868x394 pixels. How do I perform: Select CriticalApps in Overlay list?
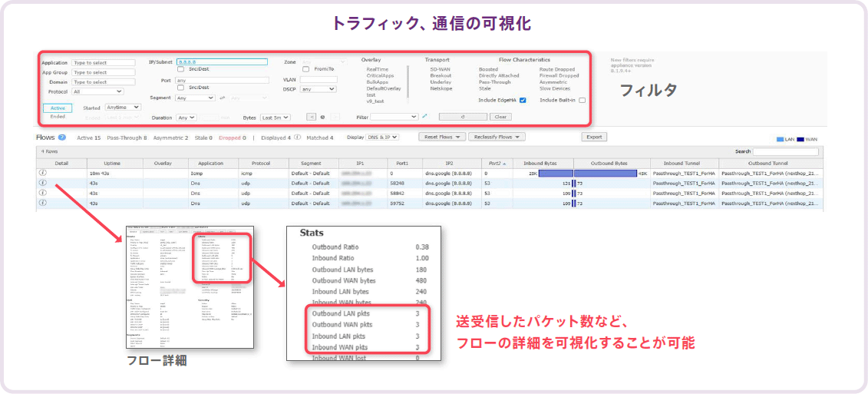[x=381, y=75]
